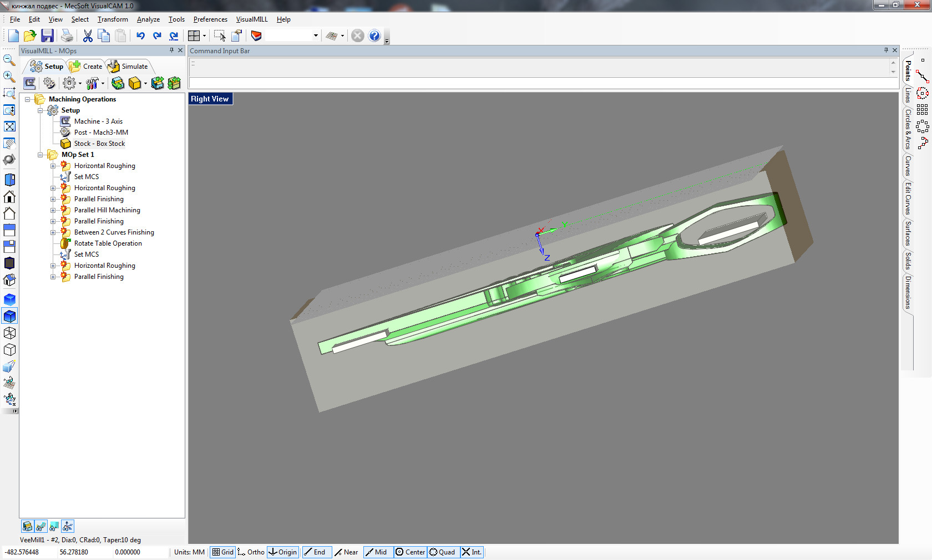The image size is (932, 560).
Task: Expand the Parallel Hill Machining operation
Action: 53,210
